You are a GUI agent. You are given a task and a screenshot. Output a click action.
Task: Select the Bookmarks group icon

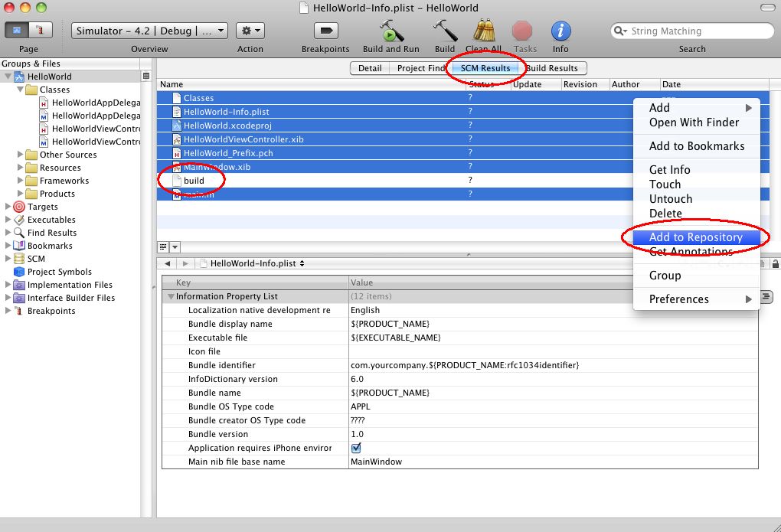click(19, 246)
